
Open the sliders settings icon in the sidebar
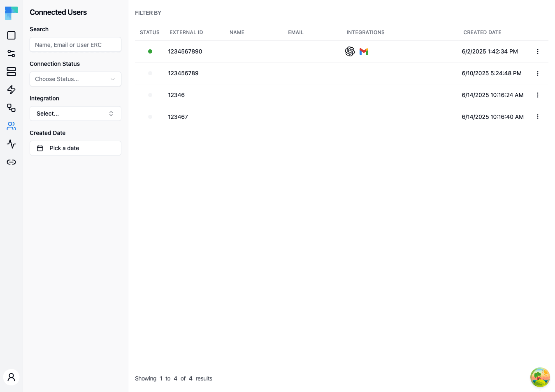[x=11, y=53]
